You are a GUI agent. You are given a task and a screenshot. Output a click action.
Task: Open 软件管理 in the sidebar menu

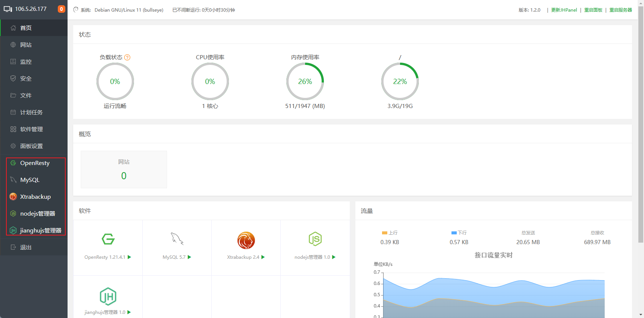point(32,129)
